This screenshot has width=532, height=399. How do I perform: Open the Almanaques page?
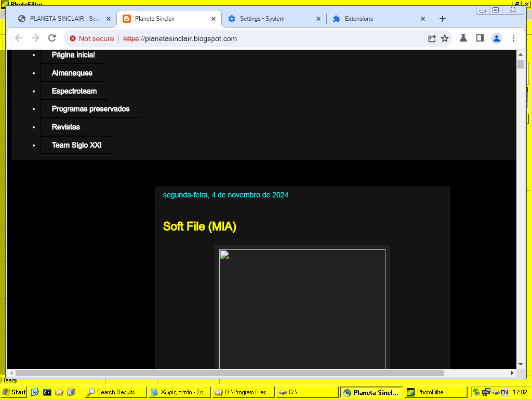pos(72,73)
